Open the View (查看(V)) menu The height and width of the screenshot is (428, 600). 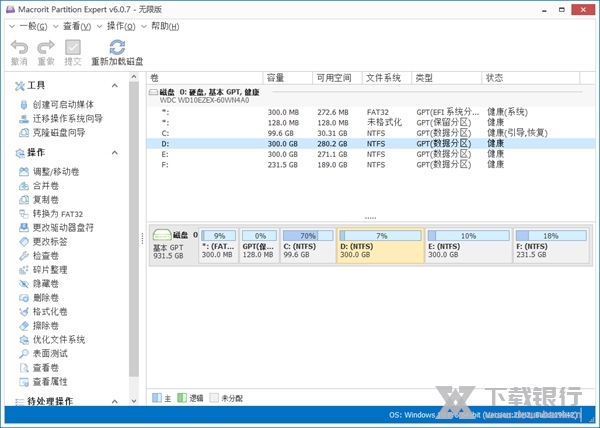click(77, 26)
